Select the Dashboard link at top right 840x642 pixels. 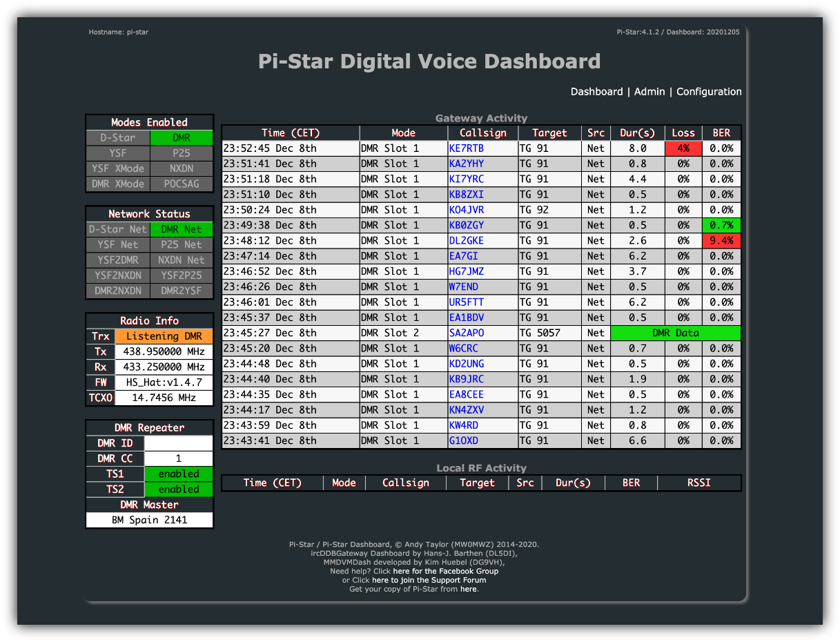point(596,91)
